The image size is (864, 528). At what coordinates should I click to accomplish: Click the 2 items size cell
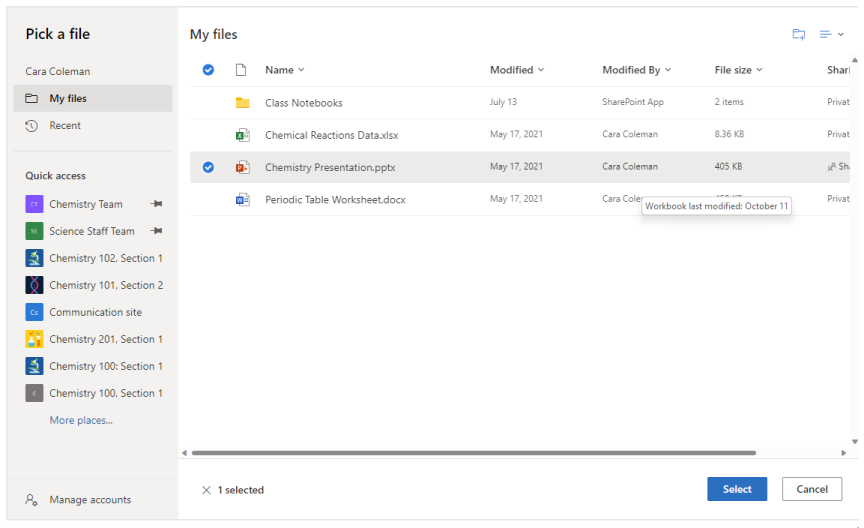pyautogui.click(x=729, y=102)
